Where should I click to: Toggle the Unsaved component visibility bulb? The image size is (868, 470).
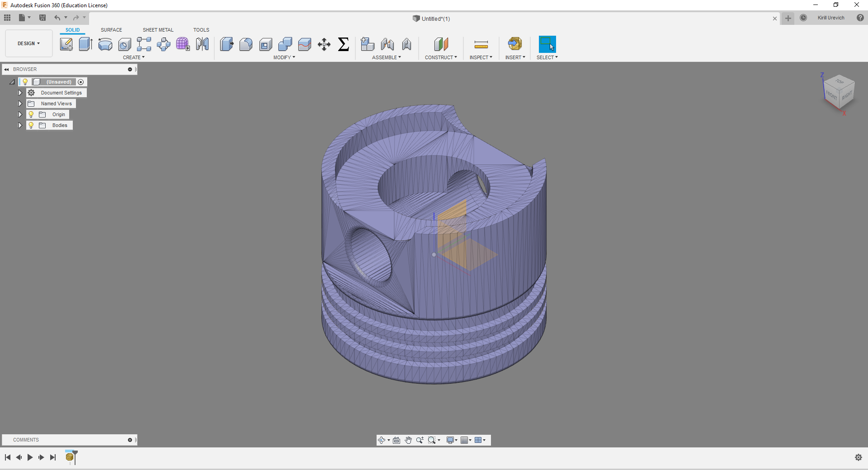pos(25,82)
